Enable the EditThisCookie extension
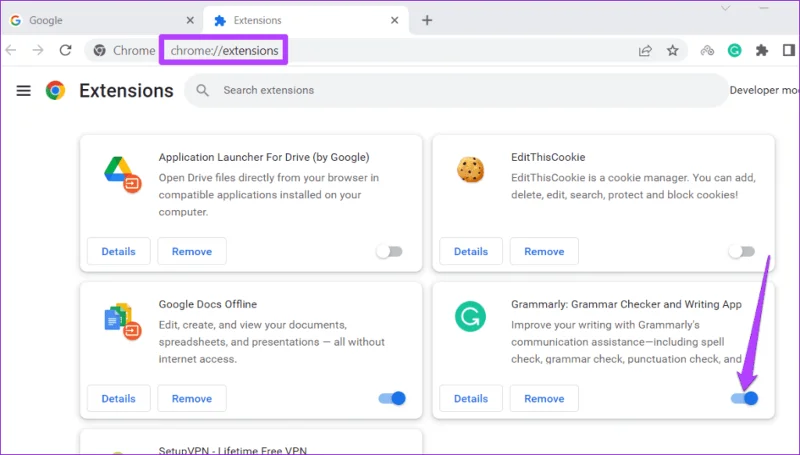The width and height of the screenshot is (800, 455). click(742, 251)
